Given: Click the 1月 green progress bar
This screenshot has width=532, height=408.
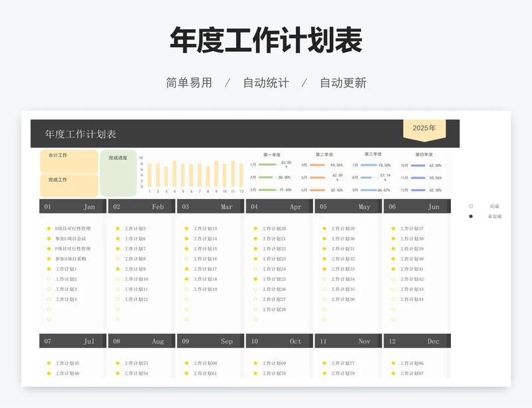Looking at the screenshot, I should 267,165.
